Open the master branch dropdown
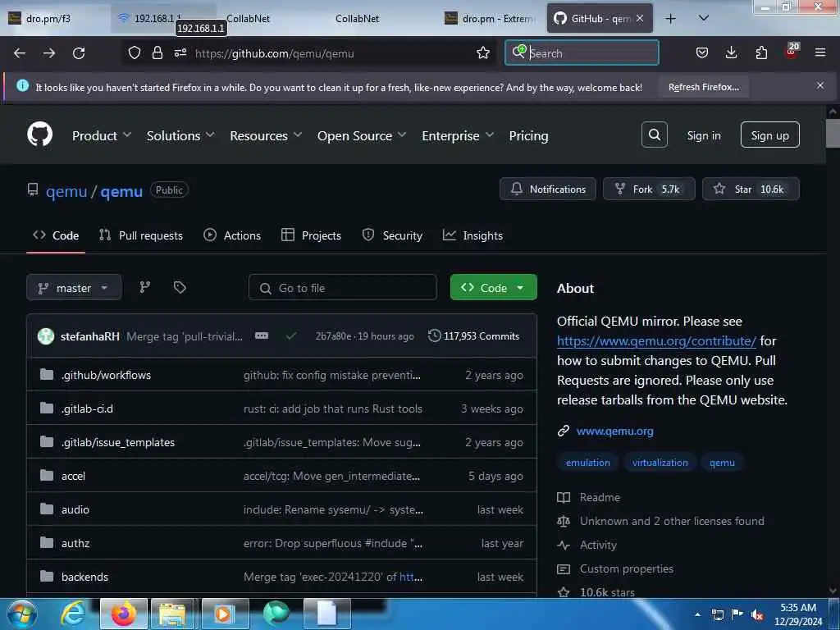 click(x=74, y=288)
